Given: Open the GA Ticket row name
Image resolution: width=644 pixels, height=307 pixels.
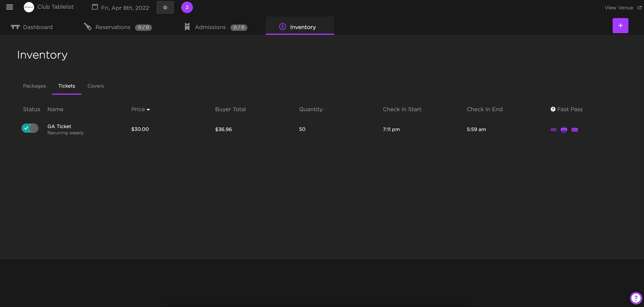Looking at the screenshot, I should (x=59, y=127).
